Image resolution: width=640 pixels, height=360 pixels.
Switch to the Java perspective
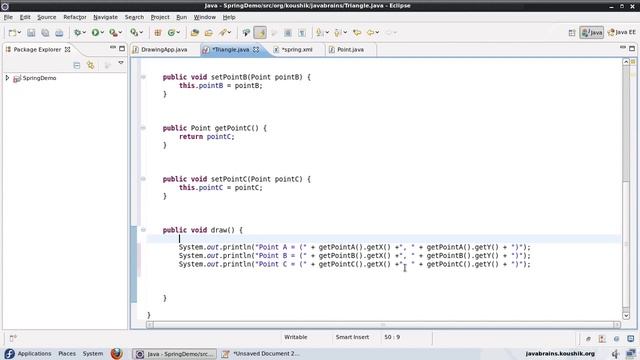click(591, 33)
